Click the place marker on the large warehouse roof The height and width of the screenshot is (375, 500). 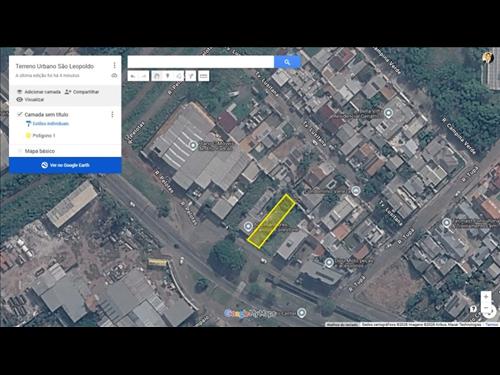click(193, 145)
